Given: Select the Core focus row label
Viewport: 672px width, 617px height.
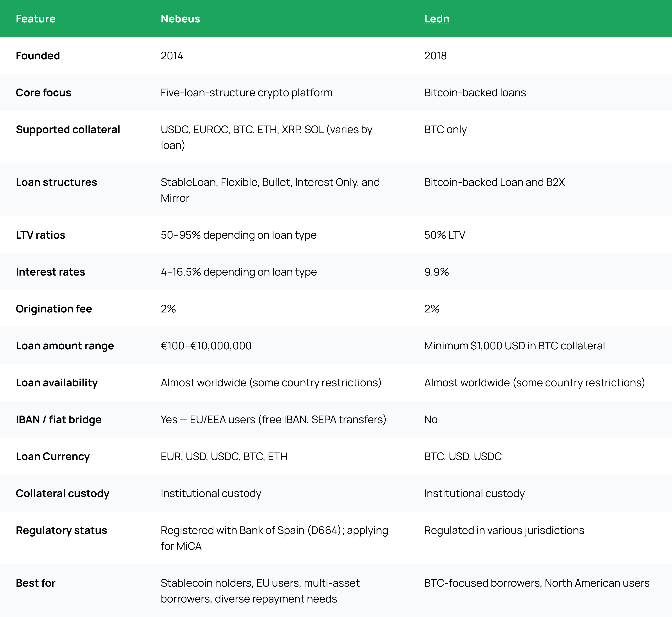Looking at the screenshot, I should pos(43,93).
